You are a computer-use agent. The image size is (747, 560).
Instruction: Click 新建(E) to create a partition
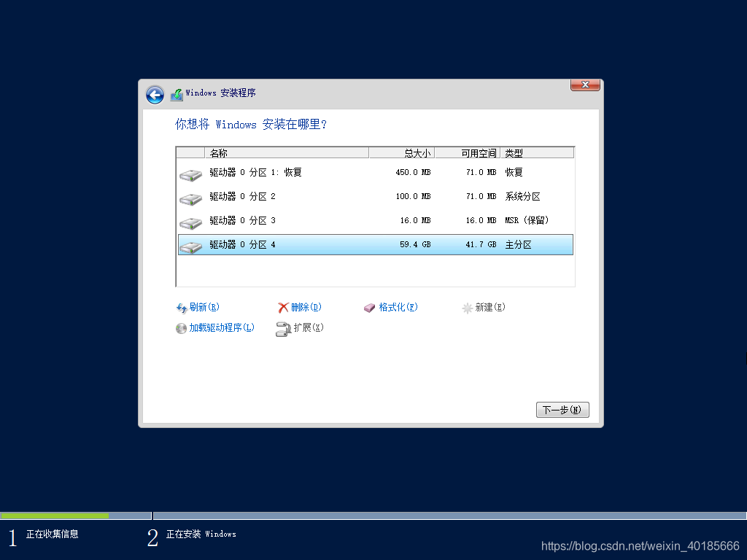coord(490,307)
